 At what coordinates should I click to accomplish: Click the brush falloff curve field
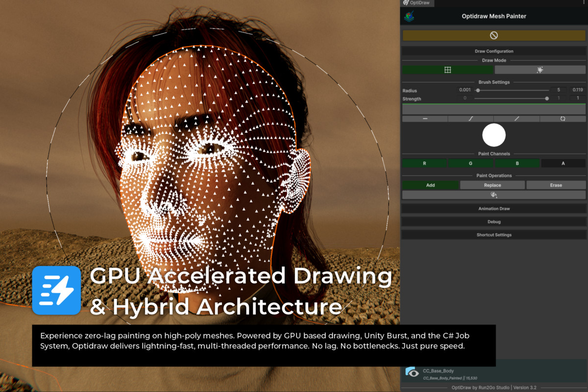494,109
